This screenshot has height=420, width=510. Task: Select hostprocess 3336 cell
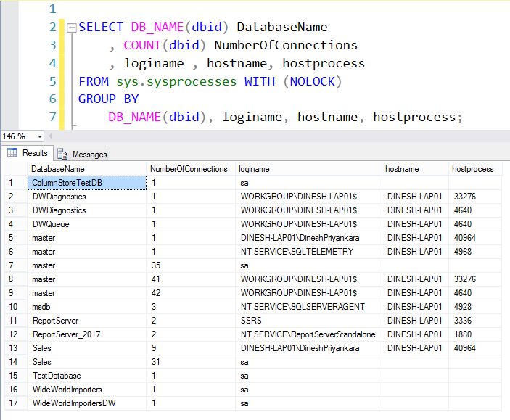pyautogui.click(x=475, y=321)
